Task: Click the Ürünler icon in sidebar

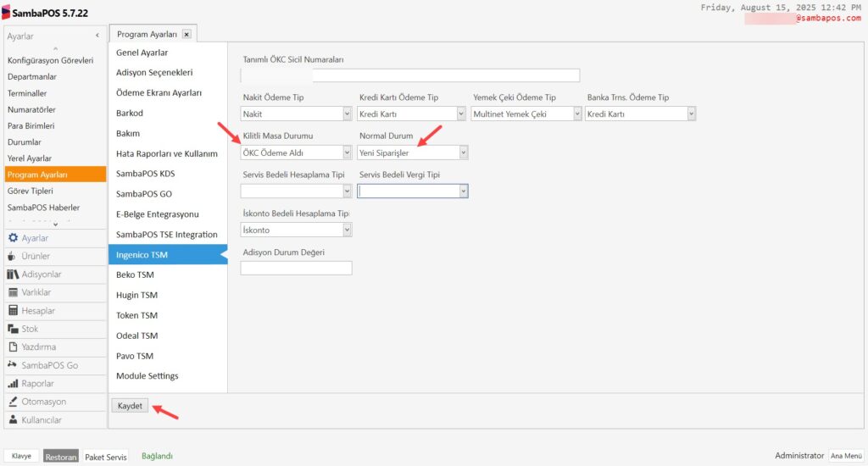Action: (12, 256)
